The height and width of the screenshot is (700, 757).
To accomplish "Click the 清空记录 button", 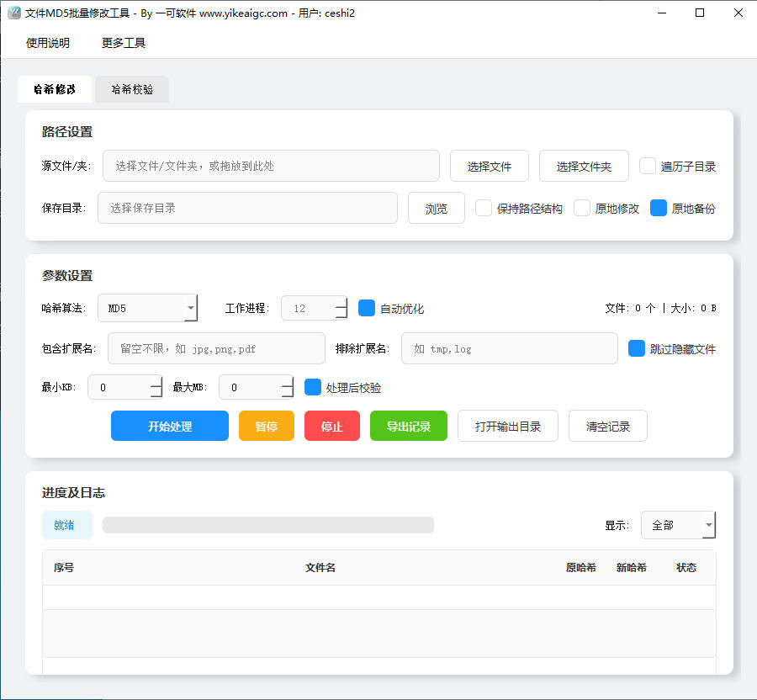I will coord(608,426).
